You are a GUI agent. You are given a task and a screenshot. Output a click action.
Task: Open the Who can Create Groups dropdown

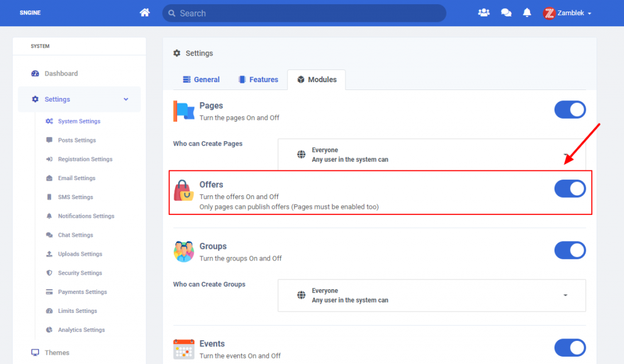coord(432,295)
